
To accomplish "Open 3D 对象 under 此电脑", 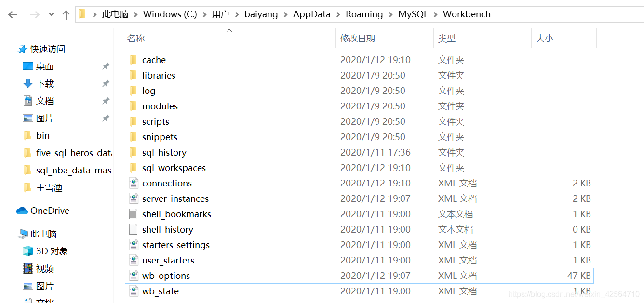I will 52,251.
